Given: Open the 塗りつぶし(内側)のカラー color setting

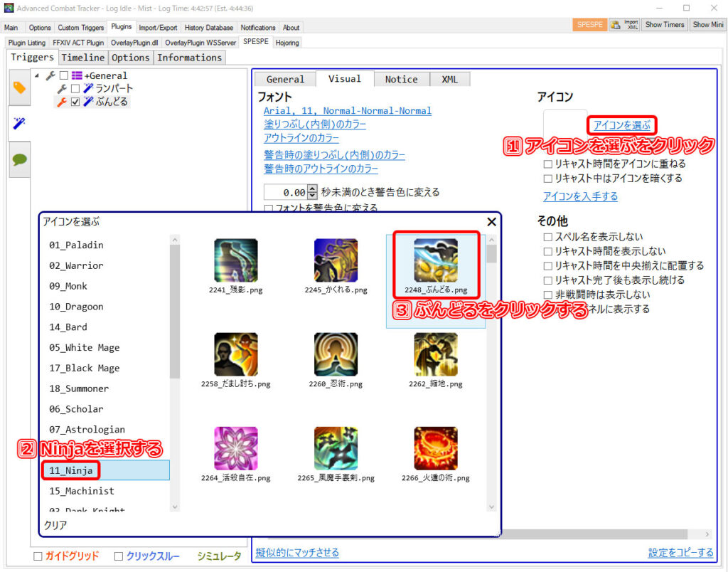Looking at the screenshot, I should [315, 125].
